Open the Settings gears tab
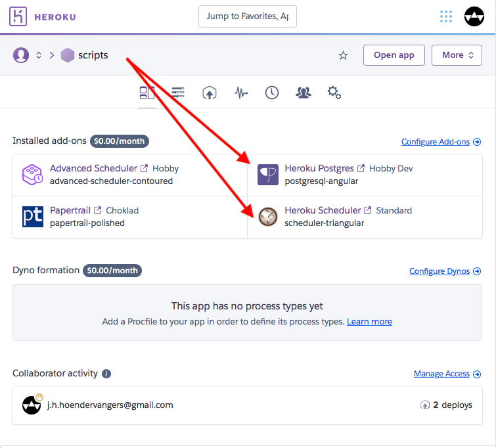Image resolution: width=496 pixels, height=448 pixels. 334,93
